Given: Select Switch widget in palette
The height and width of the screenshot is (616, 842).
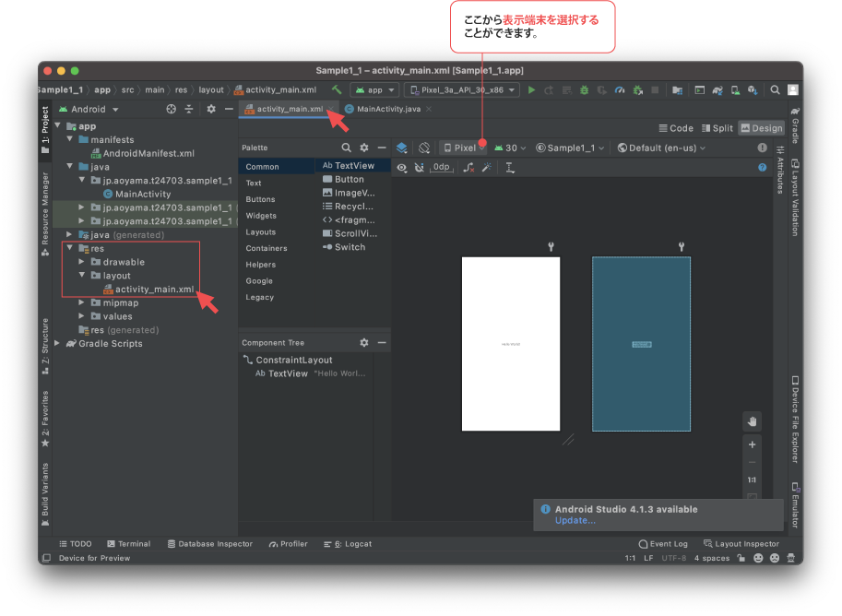Looking at the screenshot, I should point(344,247).
